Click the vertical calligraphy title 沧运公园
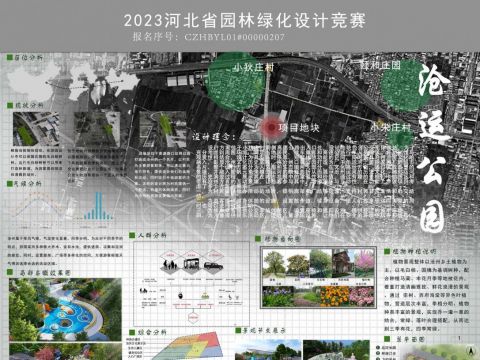The width and height of the screenshot is (480, 360). pos(433,148)
